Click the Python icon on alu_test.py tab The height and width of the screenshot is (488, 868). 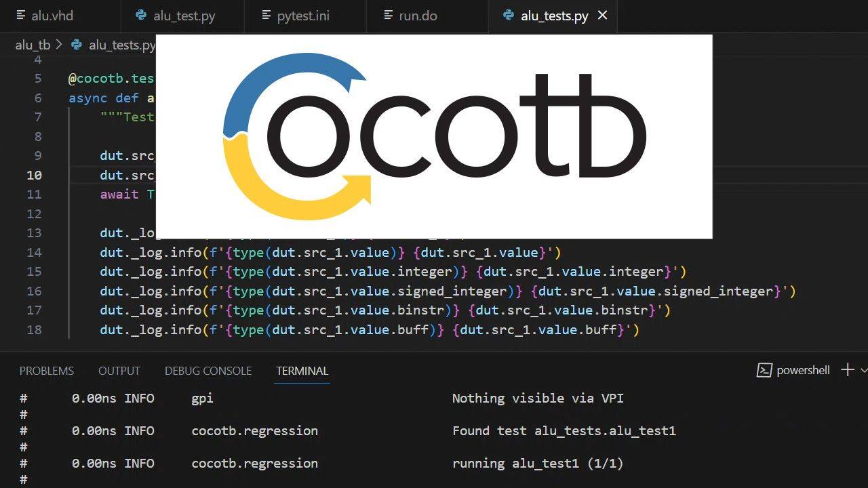point(142,16)
